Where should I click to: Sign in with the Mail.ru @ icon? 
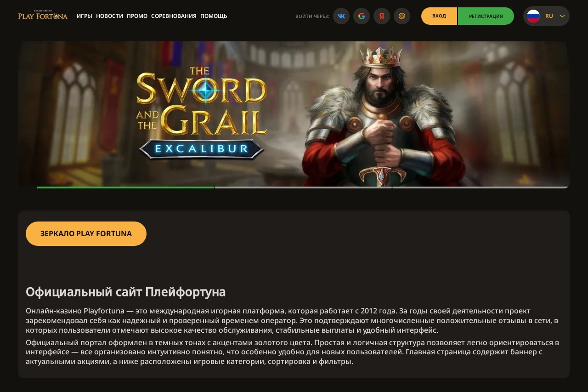tap(402, 16)
